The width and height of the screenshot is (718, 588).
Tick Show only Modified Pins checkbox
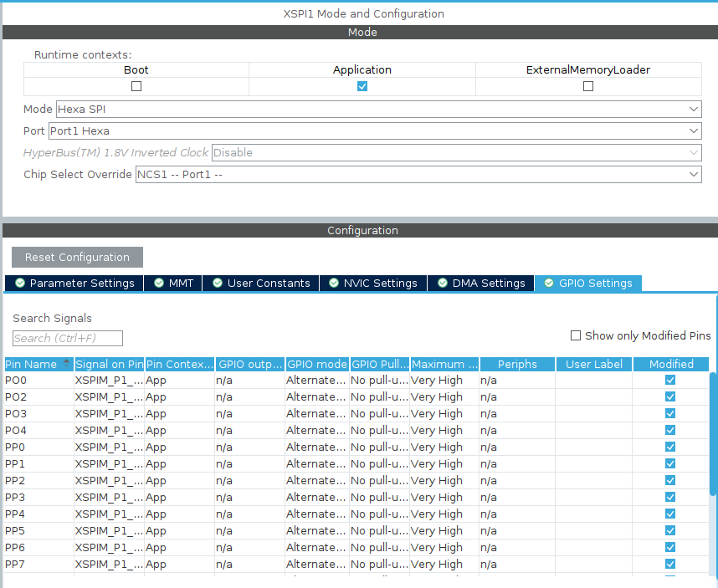click(x=576, y=335)
